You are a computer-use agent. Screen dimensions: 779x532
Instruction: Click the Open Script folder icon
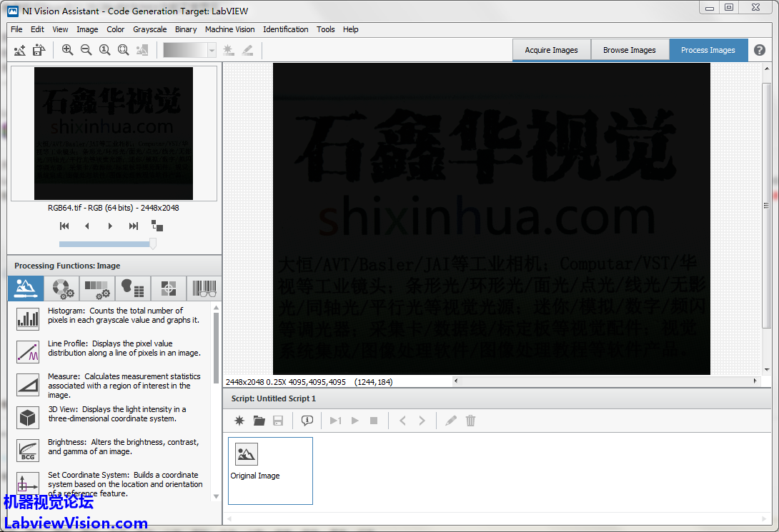(259, 421)
